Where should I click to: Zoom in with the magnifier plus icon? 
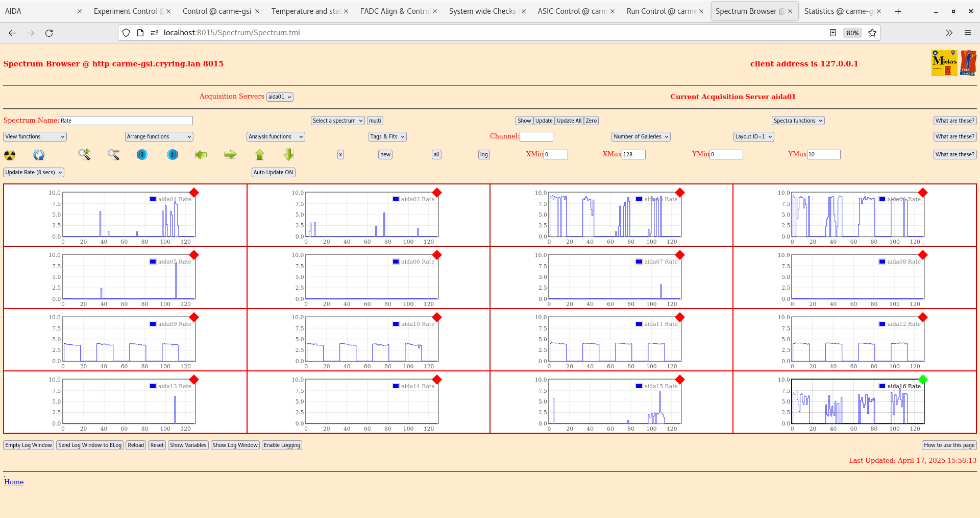click(84, 154)
